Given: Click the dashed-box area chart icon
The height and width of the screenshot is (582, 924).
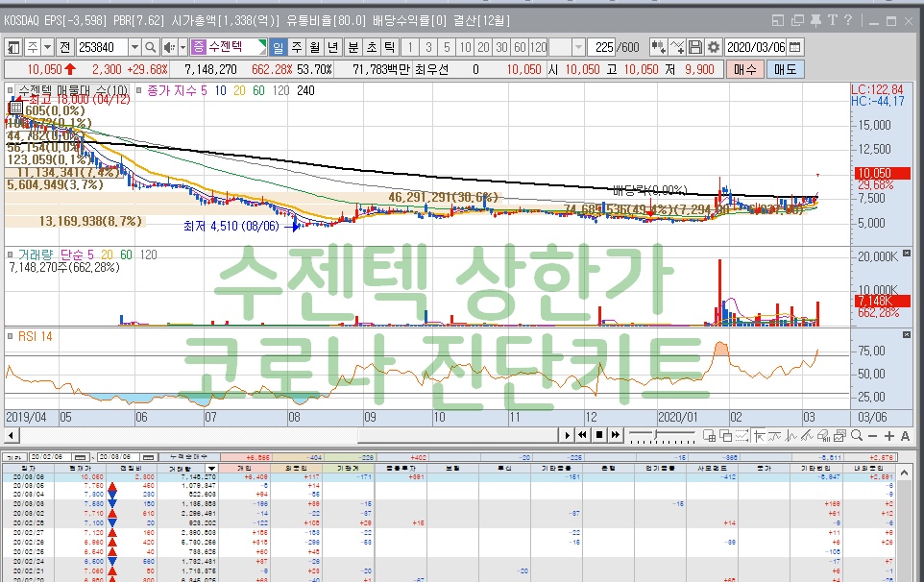Looking at the screenshot, I should click(742, 436).
